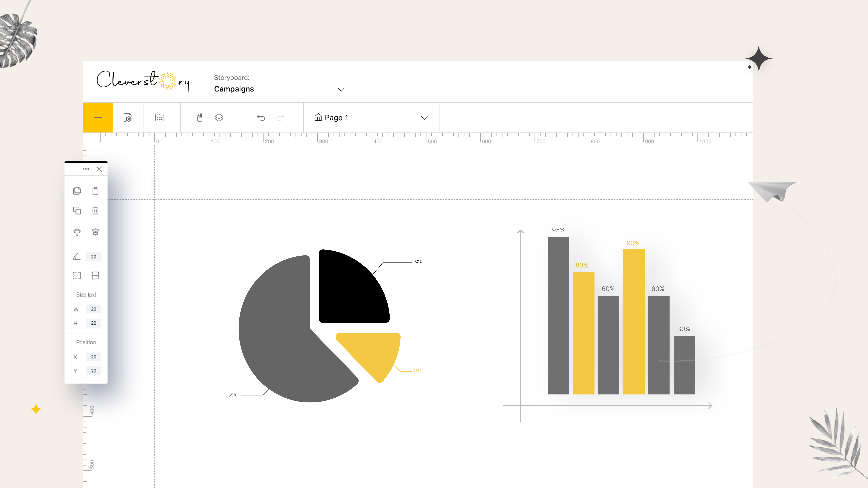Paste from clipboard in the properties panel
Image resolution: width=868 pixels, height=488 pixels.
point(95,191)
